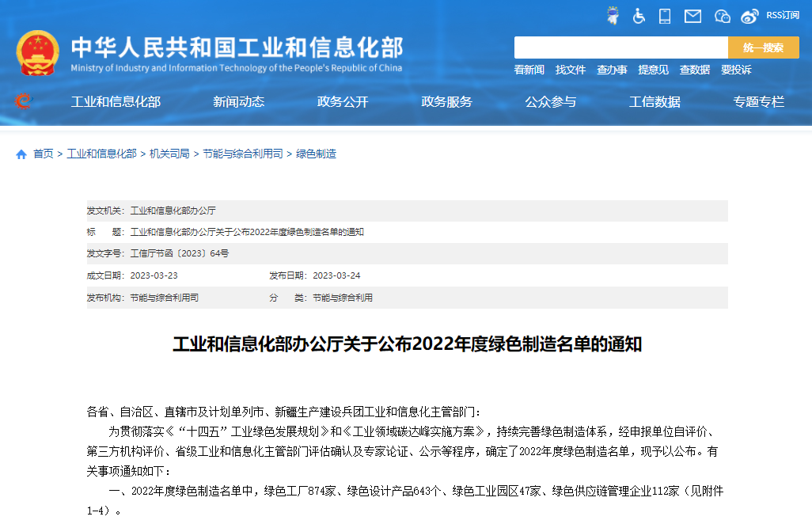Click the 找文件 quick link
The height and width of the screenshot is (524, 812).
pos(571,70)
